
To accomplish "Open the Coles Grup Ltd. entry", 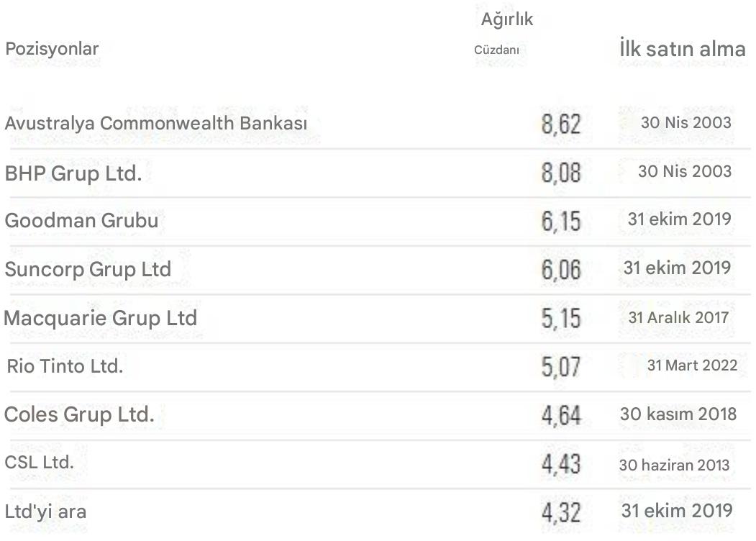I will [79, 415].
